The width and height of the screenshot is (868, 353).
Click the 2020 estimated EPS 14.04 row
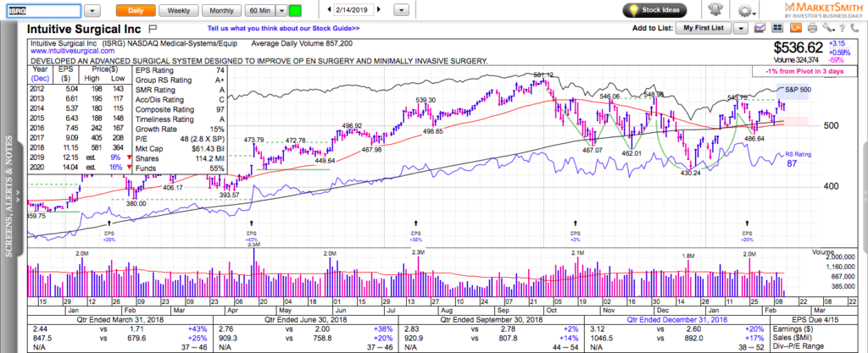pos(79,168)
